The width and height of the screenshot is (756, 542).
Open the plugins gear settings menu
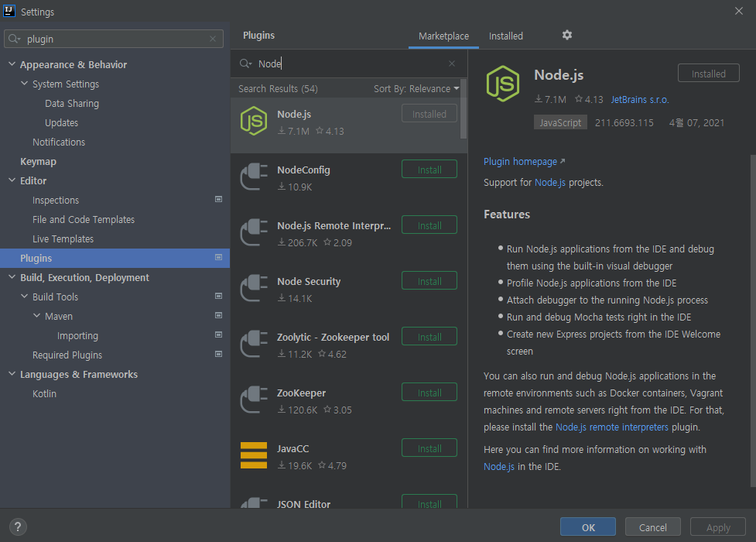[567, 35]
